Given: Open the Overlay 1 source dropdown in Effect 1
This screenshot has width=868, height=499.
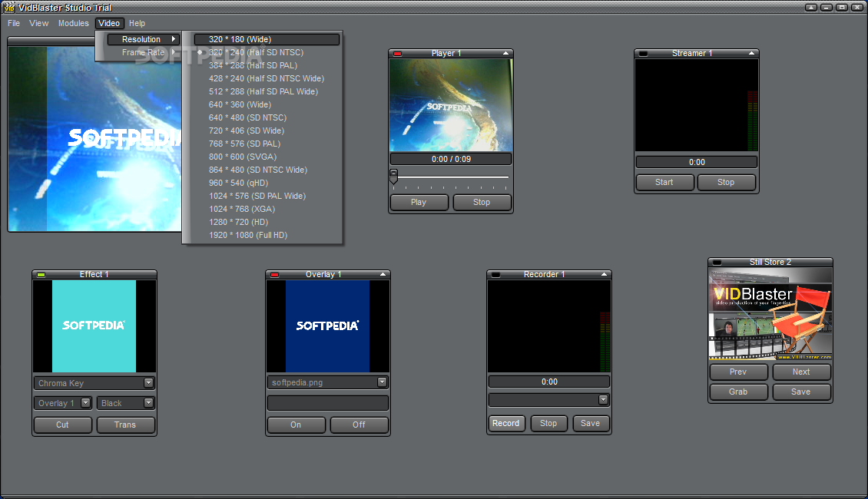Looking at the screenshot, I should [x=85, y=403].
